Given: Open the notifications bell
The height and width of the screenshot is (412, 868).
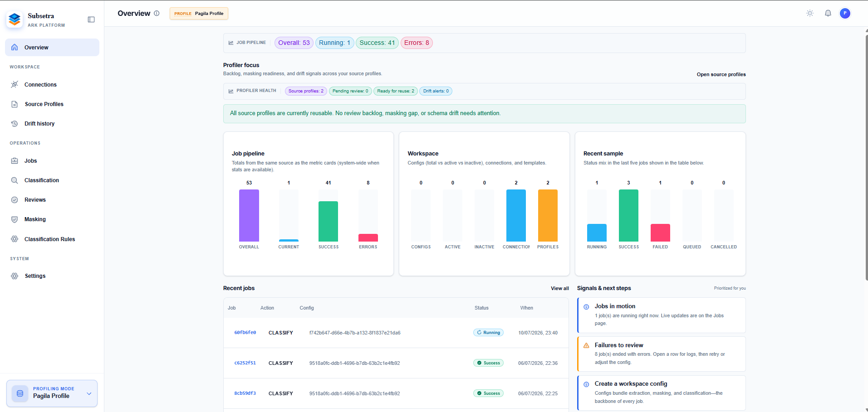Looking at the screenshot, I should pos(828,13).
